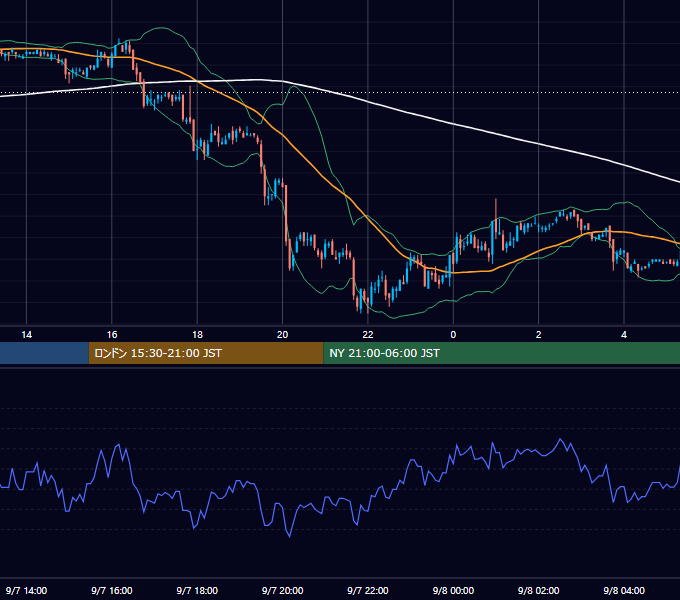680x600 pixels.
Task: Click the 22 hour axis label
Action: [x=368, y=335]
